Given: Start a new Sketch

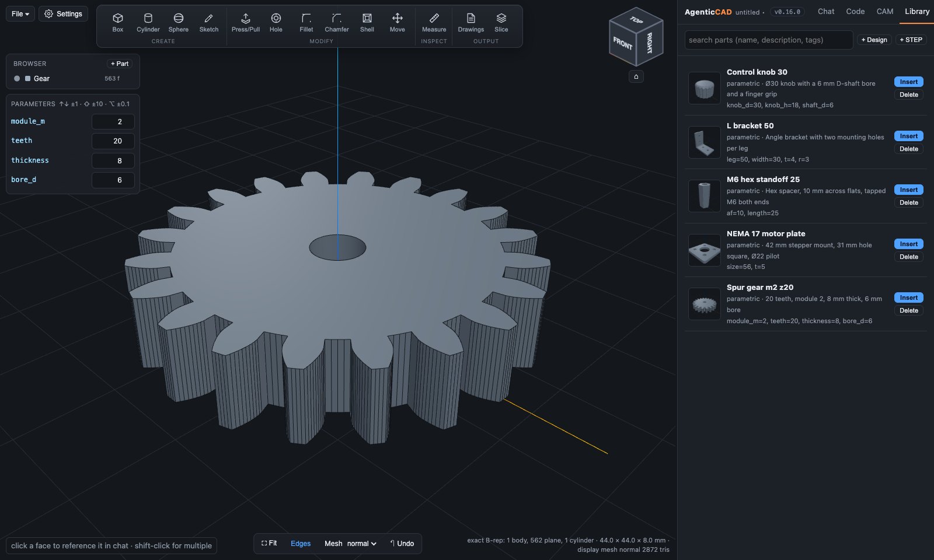Looking at the screenshot, I should pos(208,23).
